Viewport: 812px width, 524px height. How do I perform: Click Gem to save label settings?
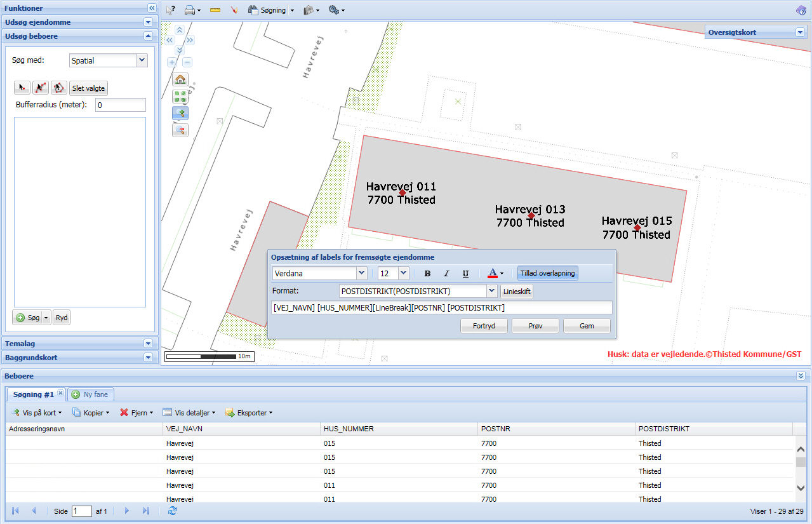587,326
